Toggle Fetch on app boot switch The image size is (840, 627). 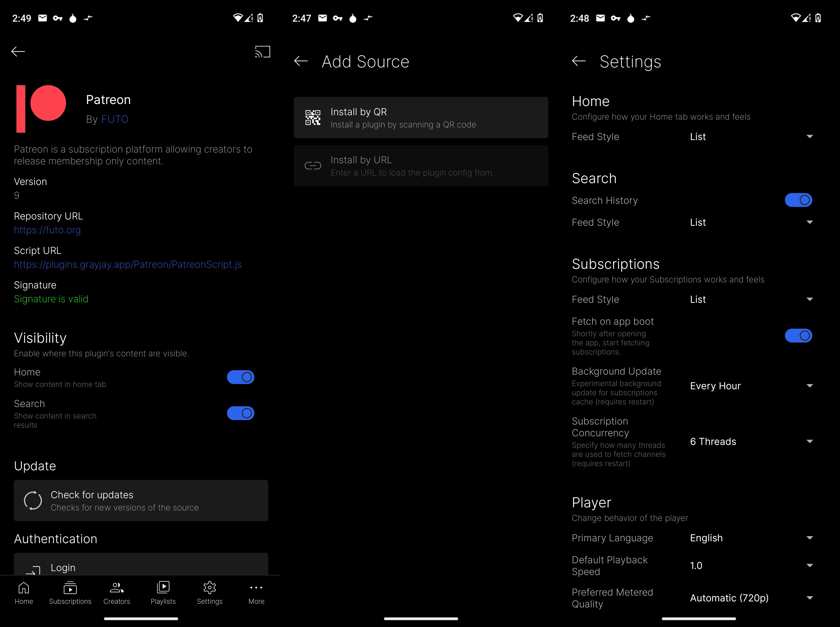799,336
